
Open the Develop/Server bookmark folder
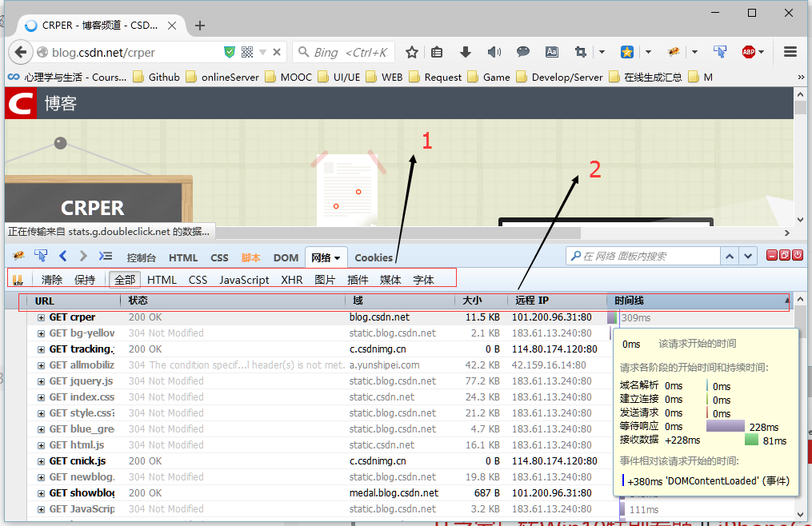(560, 77)
